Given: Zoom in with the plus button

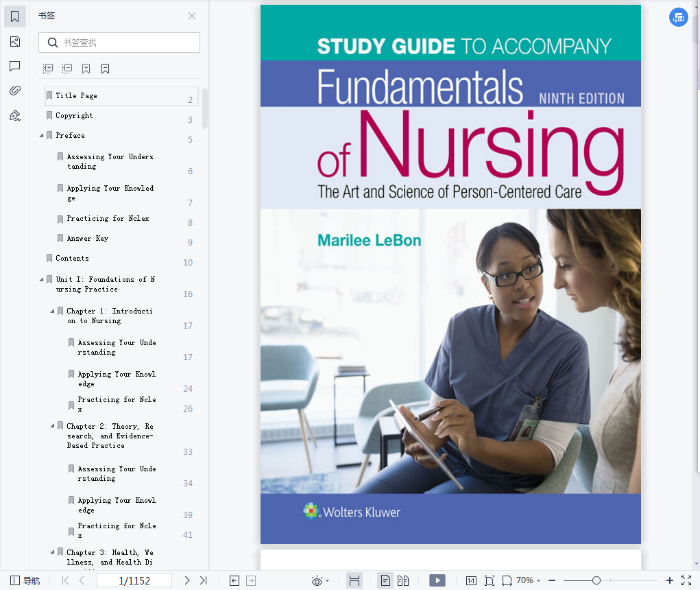Looking at the screenshot, I should [x=670, y=580].
